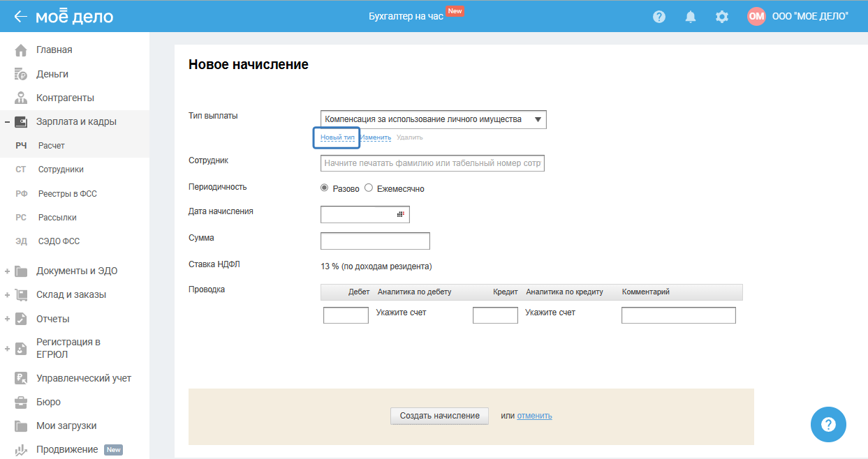Open the Тип выплаты dropdown

(x=434, y=119)
